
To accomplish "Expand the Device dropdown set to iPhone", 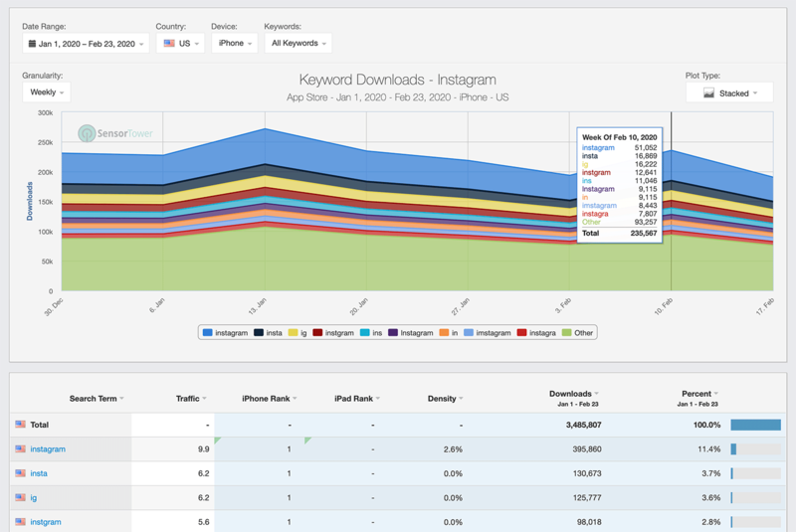I will click(x=235, y=44).
